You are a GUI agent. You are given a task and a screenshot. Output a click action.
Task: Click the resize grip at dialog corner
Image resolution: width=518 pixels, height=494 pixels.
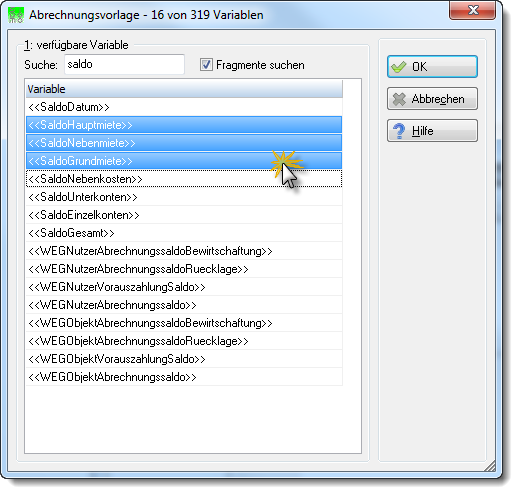[x=490, y=466]
